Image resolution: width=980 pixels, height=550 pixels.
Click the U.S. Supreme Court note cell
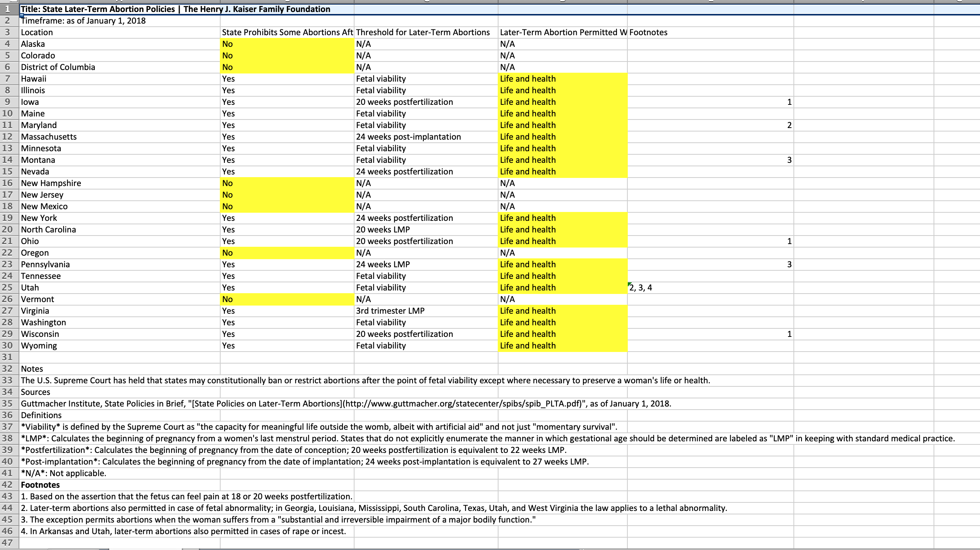[365, 381]
